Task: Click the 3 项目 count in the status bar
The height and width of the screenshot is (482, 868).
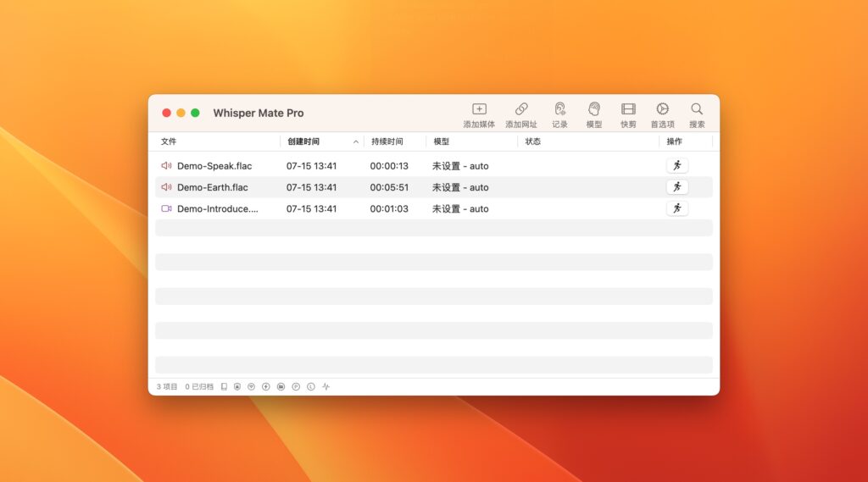Action: click(167, 387)
